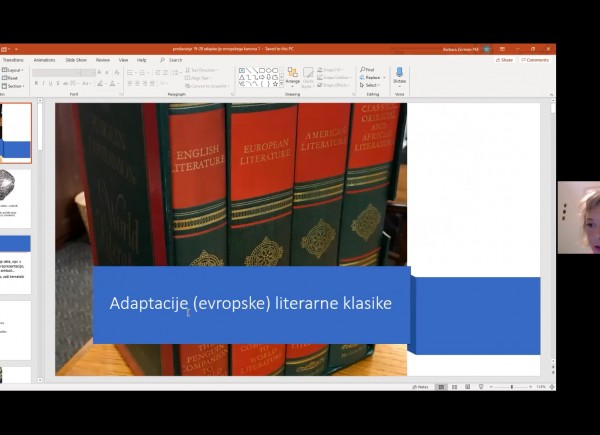
Task: Open the Animations ribbon tab
Action: click(44, 60)
